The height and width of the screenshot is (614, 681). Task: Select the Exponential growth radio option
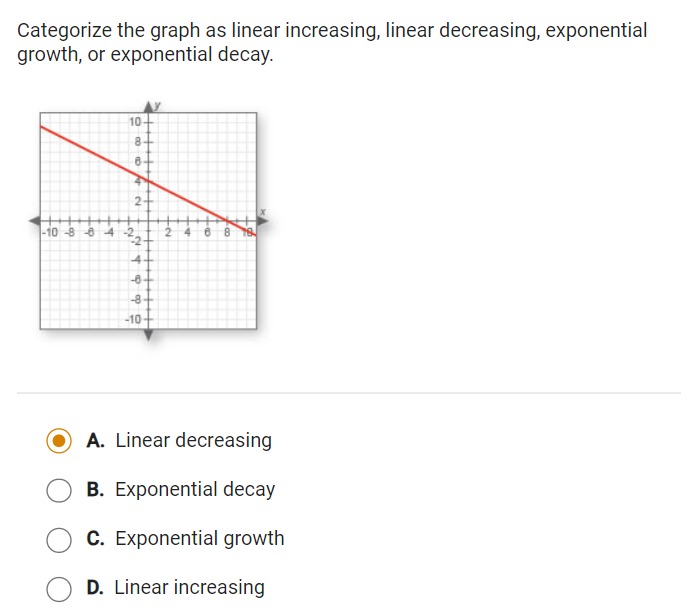click(59, 540)
